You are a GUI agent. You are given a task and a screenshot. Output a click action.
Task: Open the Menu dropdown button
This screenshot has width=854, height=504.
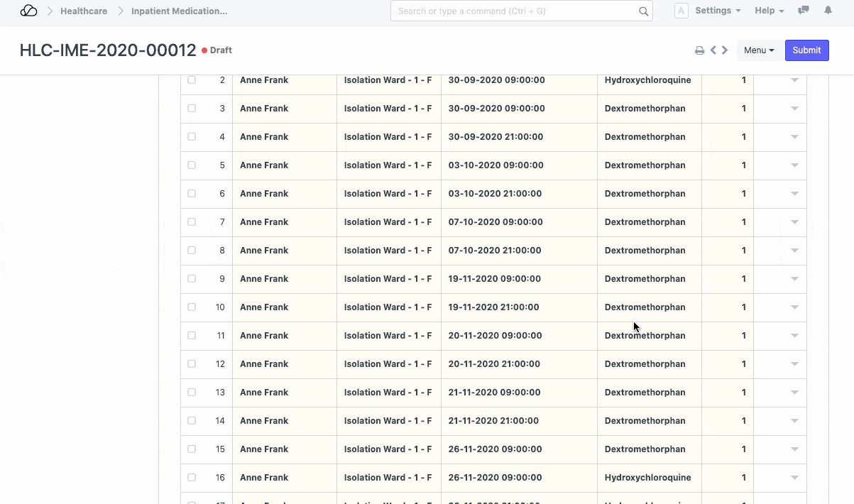tap(759, 50)
